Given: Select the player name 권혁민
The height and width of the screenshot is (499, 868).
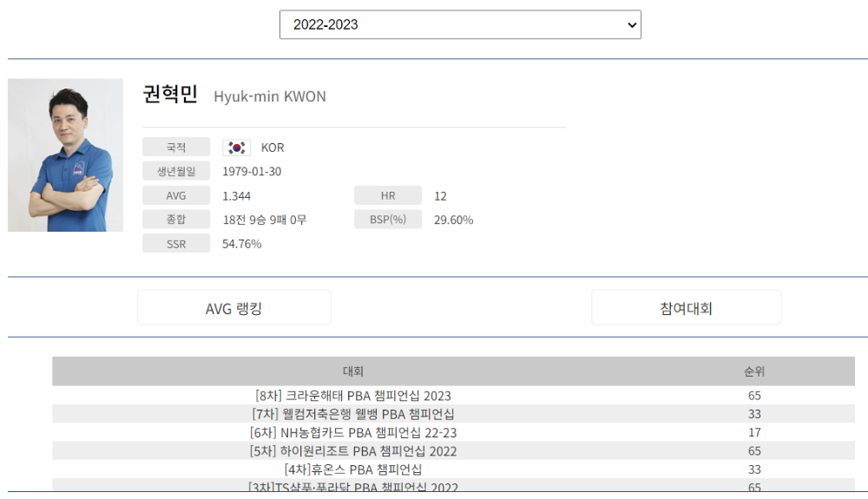Looking at the screenshot, I should (170, 94).
